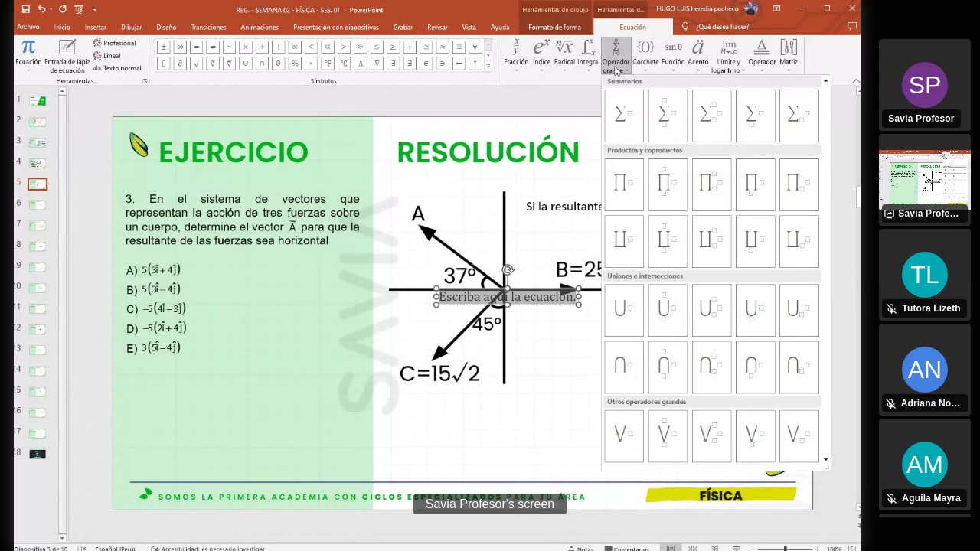Switch to Presentación con diapositivas tab

click(336, 27)
